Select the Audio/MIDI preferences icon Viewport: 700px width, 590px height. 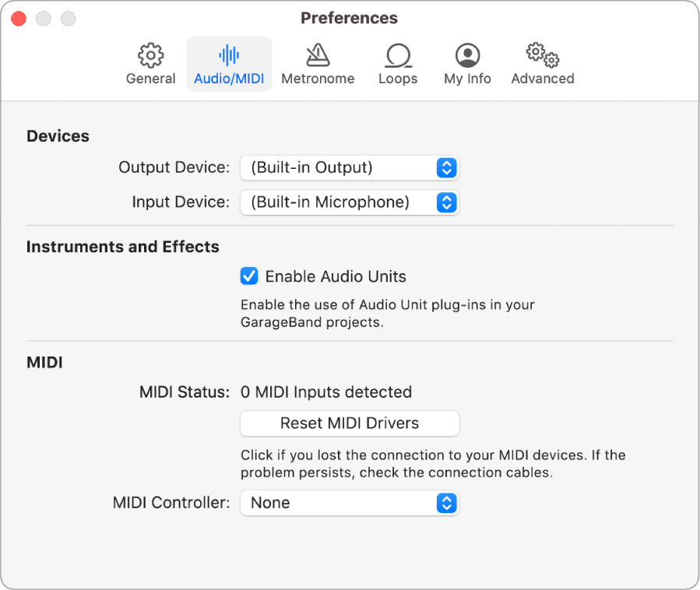pyautogui.click(x=229, y=62)
